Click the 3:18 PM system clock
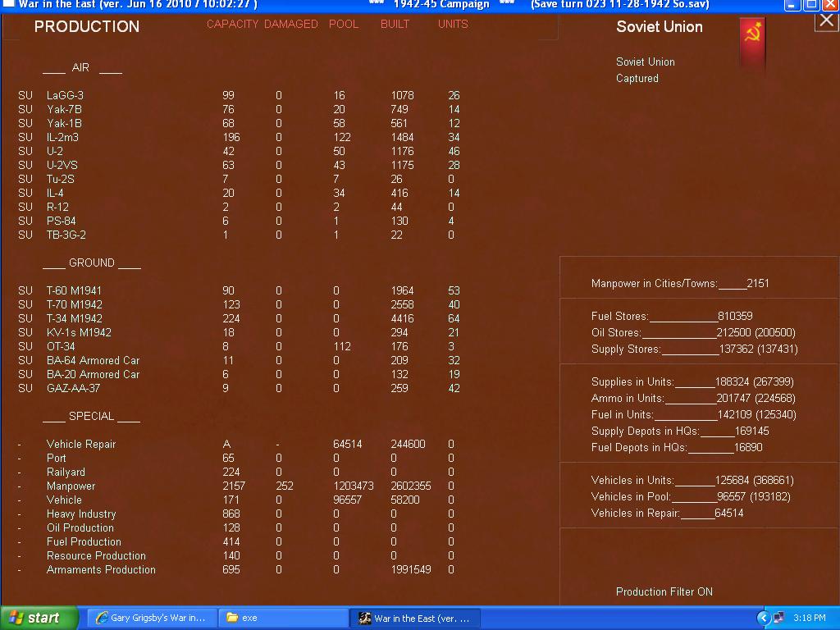 click(810, 618)
